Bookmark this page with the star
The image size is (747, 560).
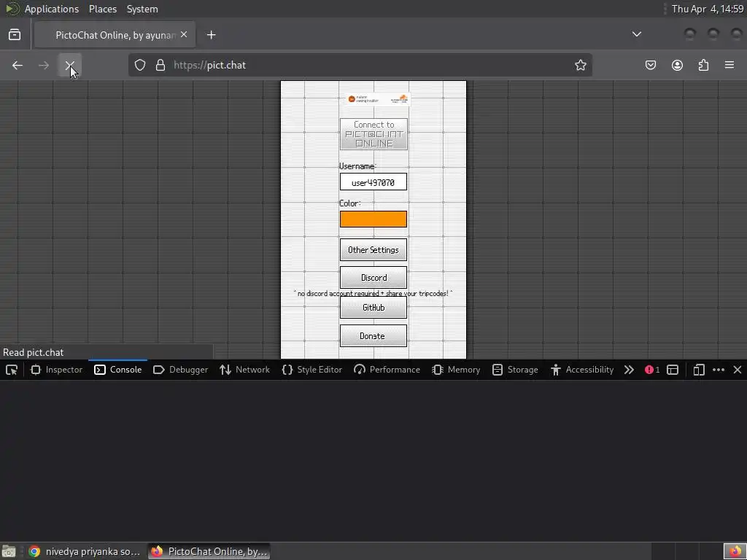click(x=580, y=65)
